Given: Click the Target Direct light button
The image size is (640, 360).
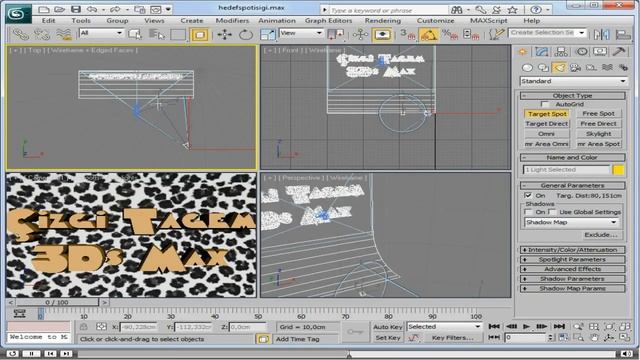Looking at the screenshot, I should point(547,124).
